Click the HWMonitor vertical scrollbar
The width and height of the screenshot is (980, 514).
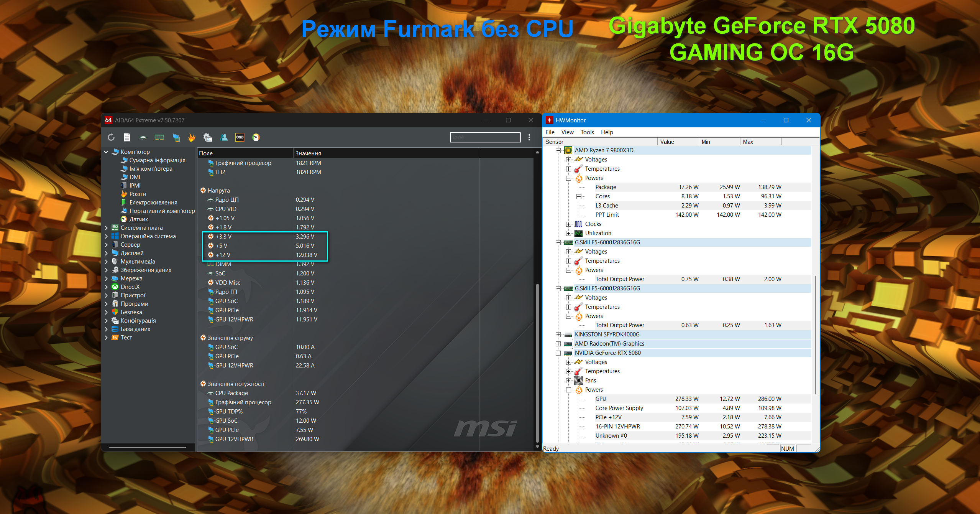815,334
